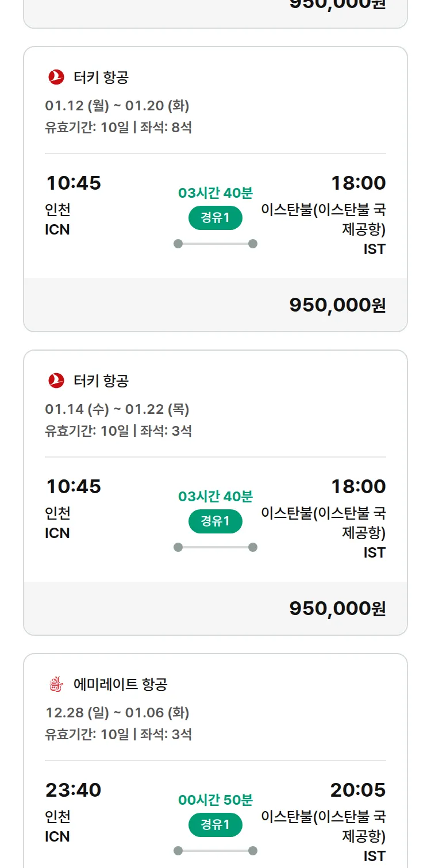Click route line on 01.12 flight
Viewport: 431px width, 868px height.
pos(215,244)
